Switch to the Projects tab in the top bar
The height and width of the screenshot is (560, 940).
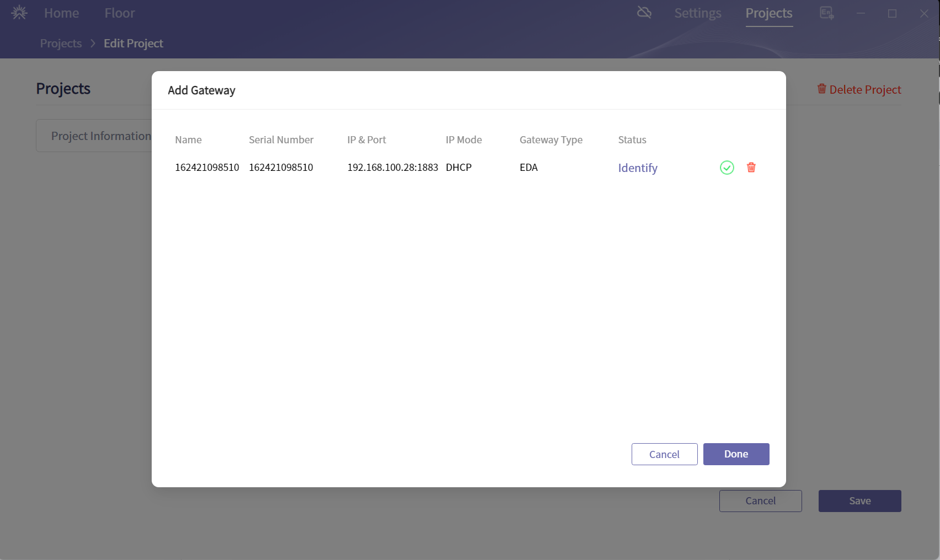pos(768,13)
